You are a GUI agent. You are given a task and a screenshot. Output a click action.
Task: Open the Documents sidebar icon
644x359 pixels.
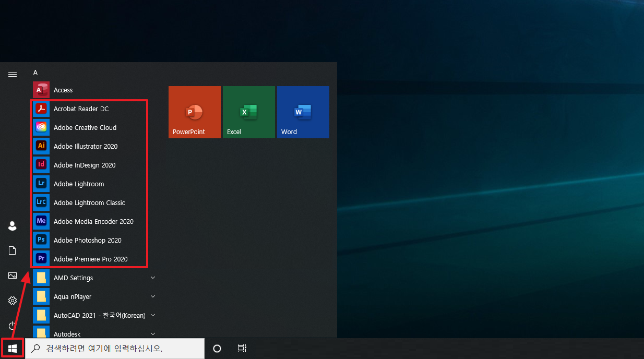pyautogui.click(x=13, y=251)
